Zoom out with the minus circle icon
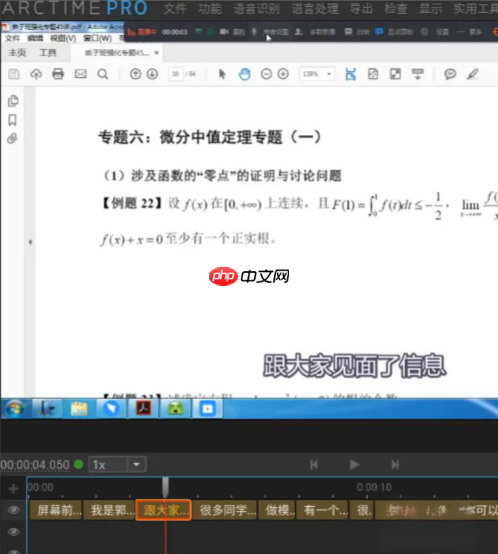This screenshot has width=498, height=554. click(x=266, y=74)
